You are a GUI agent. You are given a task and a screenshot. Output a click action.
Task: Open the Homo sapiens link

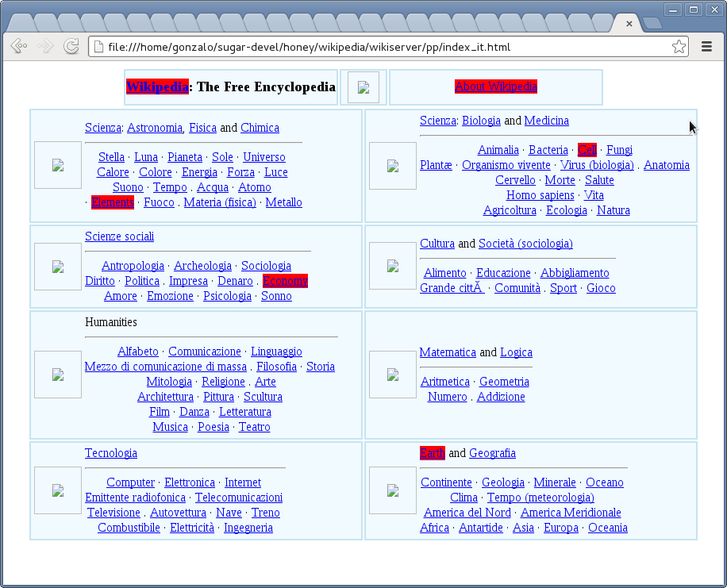[540, 195]
